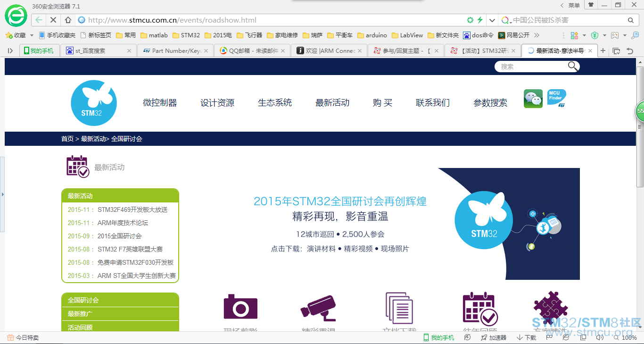Click the green shield security icon
Viewport: 644px width, 344px height.
(x=594, y=35)
